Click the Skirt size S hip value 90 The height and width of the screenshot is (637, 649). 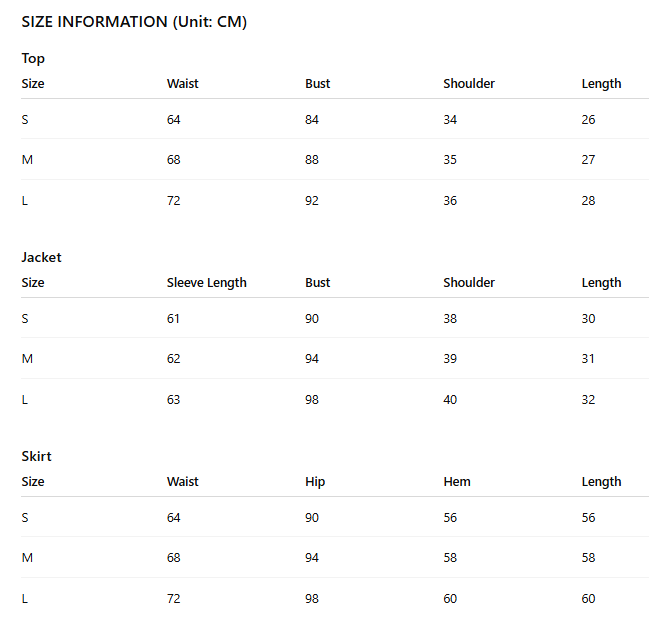[x=312, y=518]
